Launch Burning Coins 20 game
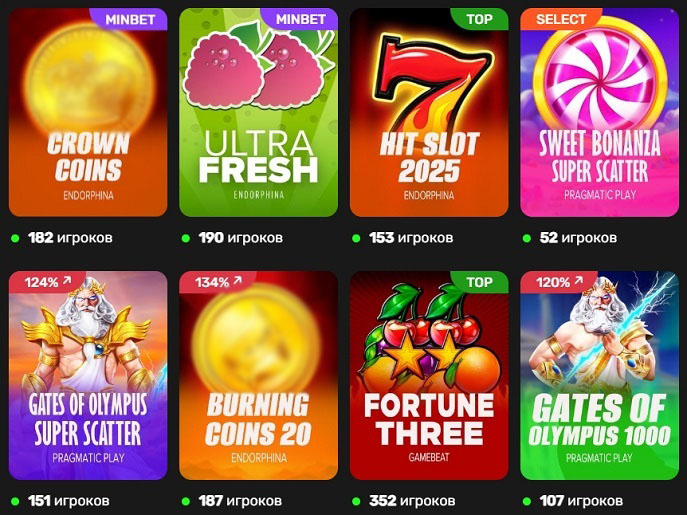This screenshot has width=687, height=515. click(259, 375)
